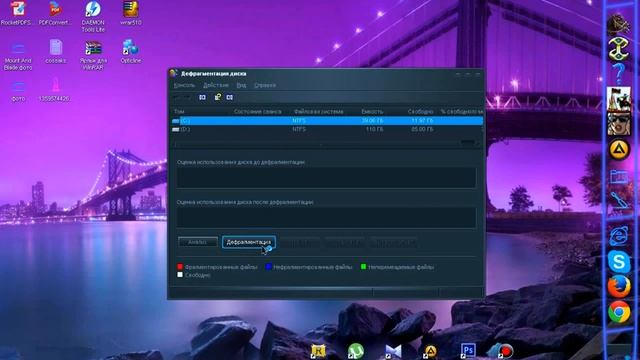The image size is (640, 360).
Task: Open the Консоль menu
Action: 184,85
